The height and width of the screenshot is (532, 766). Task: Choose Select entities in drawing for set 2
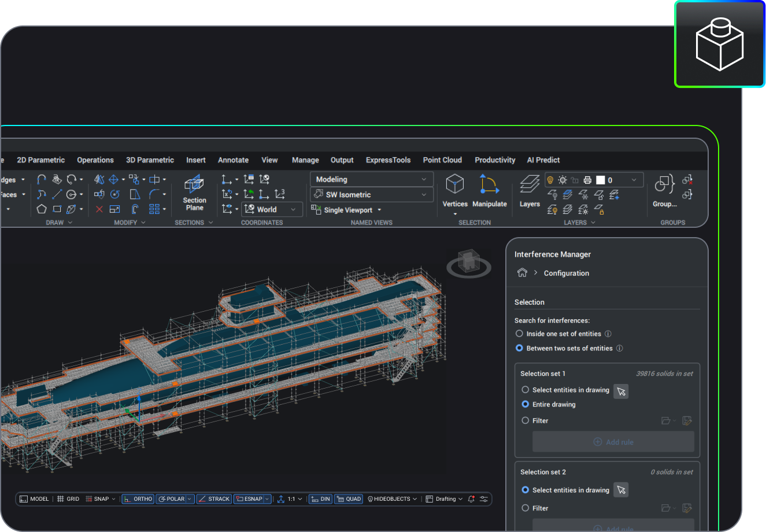click(526, 490)
